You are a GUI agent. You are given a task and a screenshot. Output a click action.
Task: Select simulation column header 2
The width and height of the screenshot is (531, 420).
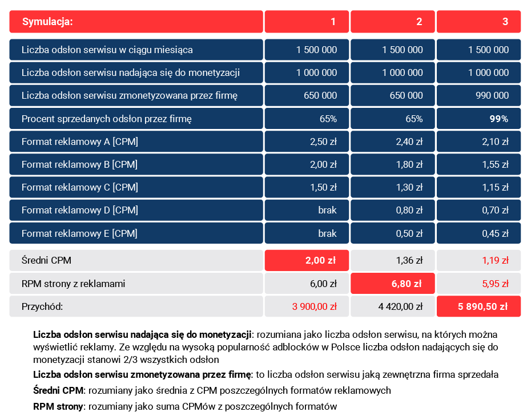click(392, 22)
